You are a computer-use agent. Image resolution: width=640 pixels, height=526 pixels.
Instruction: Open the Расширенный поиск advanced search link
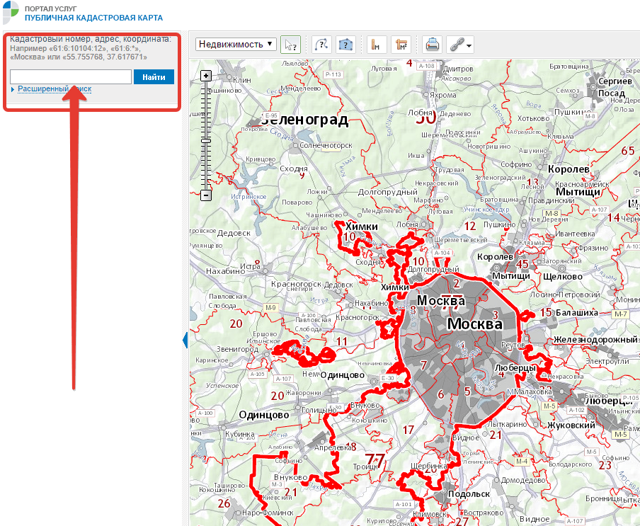tap(54, 89)
